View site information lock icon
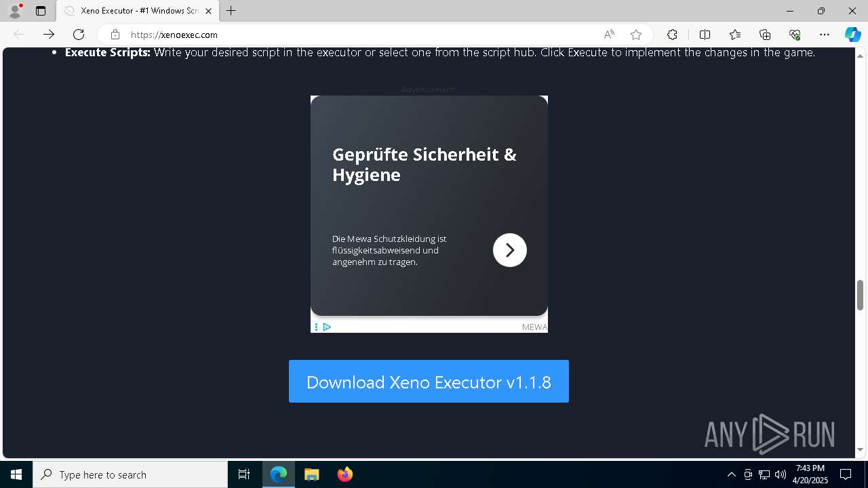868x488 pixels. tap(115, 35)
